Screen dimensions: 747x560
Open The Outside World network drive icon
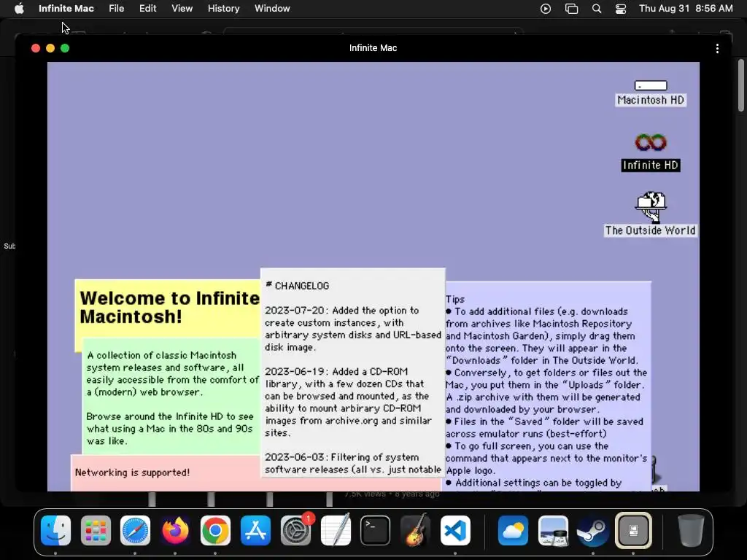[650, 214]
